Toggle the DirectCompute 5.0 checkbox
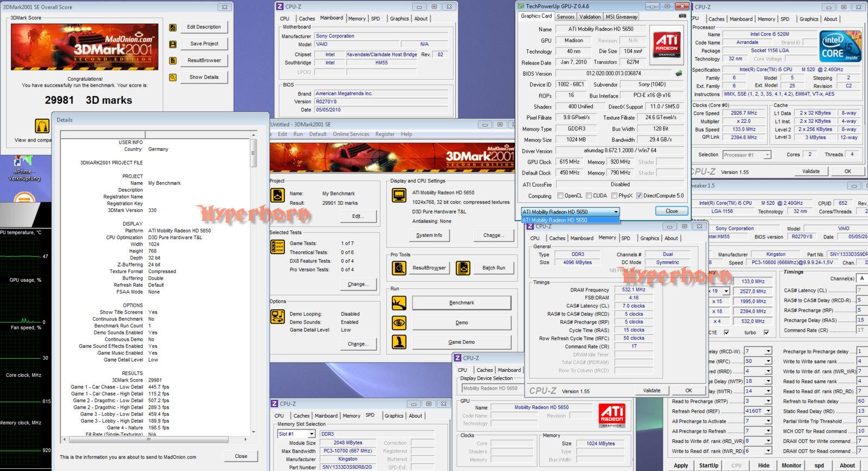This screenshot has height=471, width=868. (639, 196)
